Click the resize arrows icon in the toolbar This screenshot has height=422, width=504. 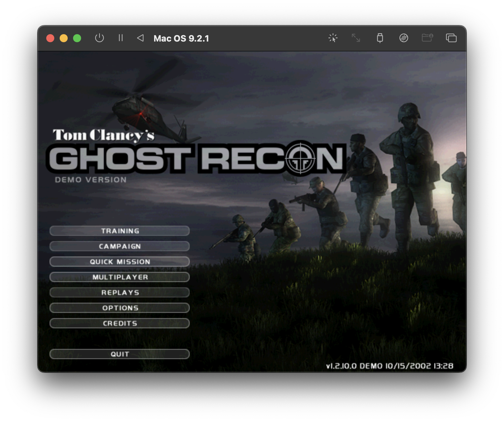pyautogui.click(x=356, y=38)
